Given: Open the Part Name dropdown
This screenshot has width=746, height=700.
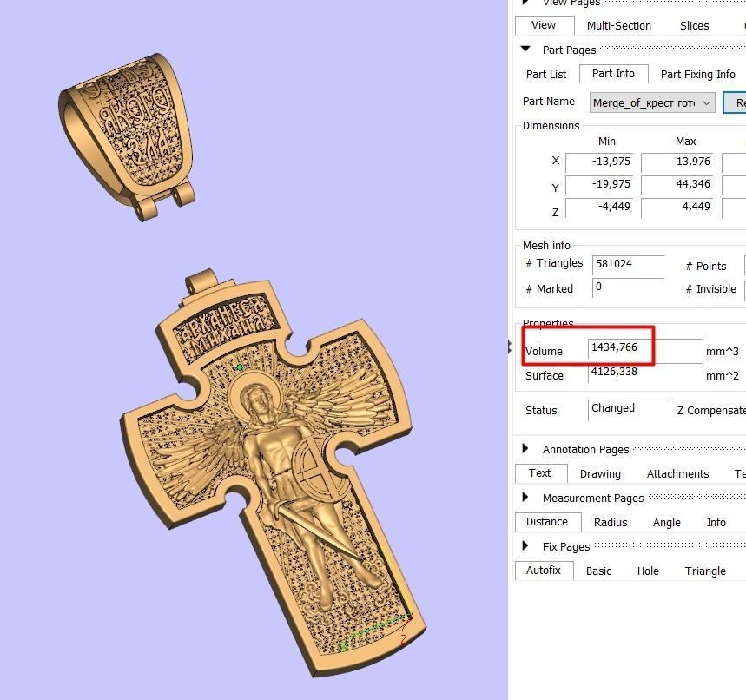Looking at the screenshot, I should (652, 102).
